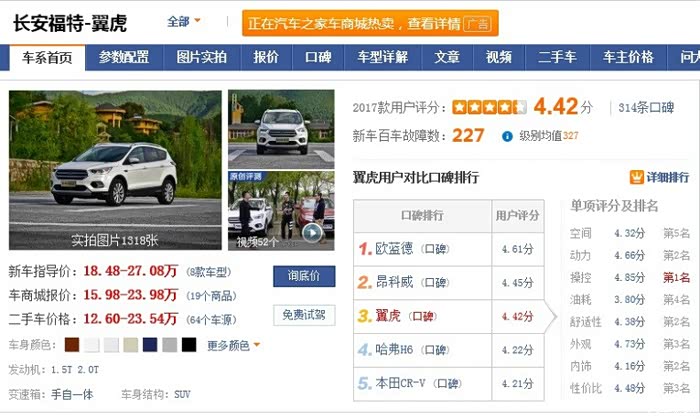Select the dark blue body color swatch
This screenshot has height=419, width=700.
(x=150, y=345)
